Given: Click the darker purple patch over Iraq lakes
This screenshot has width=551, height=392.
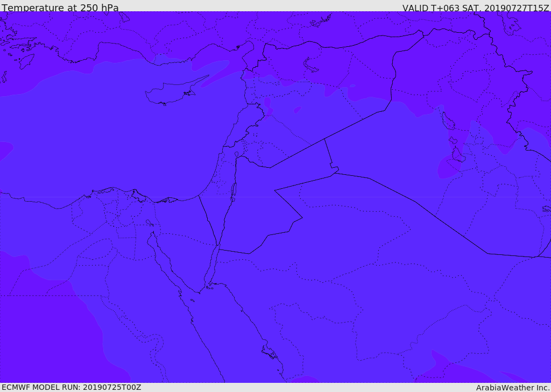Looking at the screenshot, I should point(448,166).
